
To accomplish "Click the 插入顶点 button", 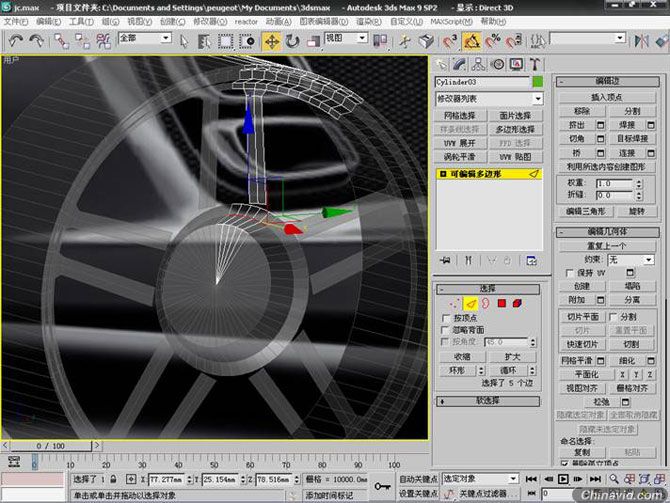I will [x=607, y=97].
